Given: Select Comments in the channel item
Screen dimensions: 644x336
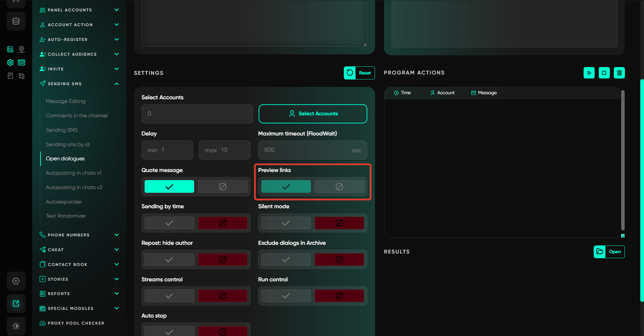Looking at the screenshot, I should (76, 115).
